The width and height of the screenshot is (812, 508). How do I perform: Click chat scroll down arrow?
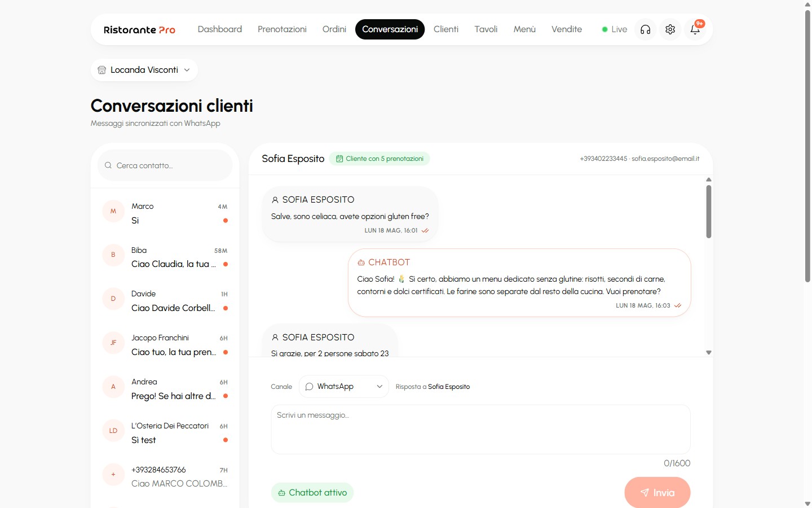[x=709, y=352]
